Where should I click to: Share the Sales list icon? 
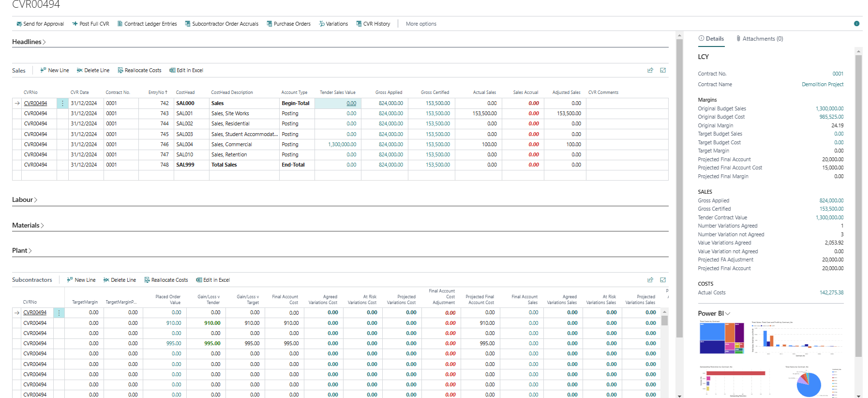[x=650, y=70]
